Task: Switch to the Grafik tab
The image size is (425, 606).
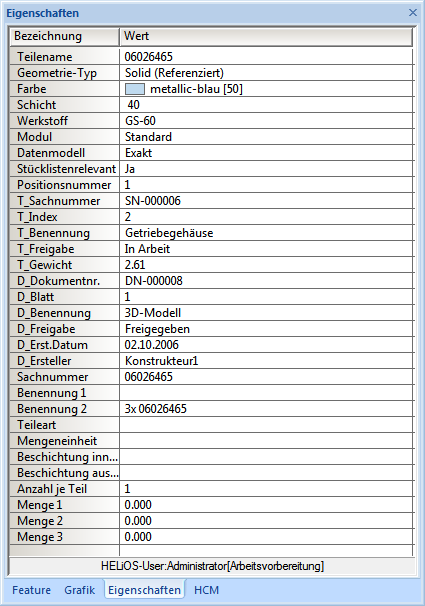Action: tap(79, 590)
